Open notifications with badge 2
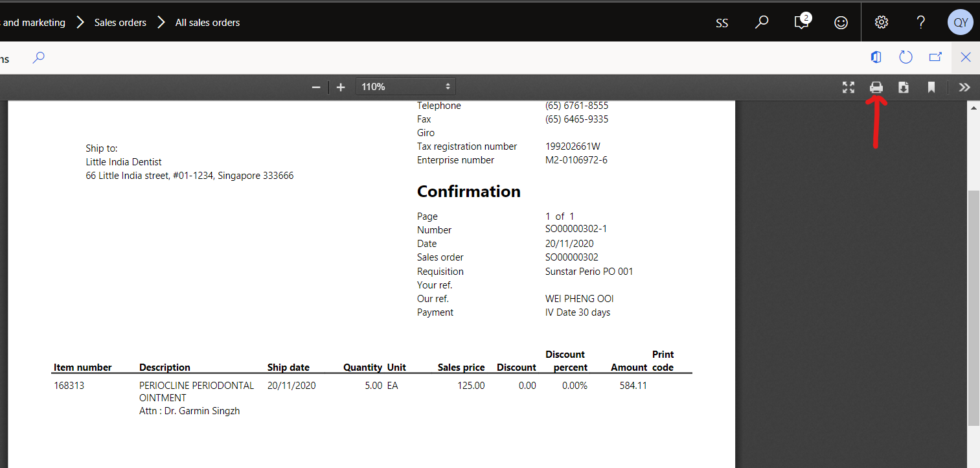This screenshot has width=980, height=468. point(802,21)
